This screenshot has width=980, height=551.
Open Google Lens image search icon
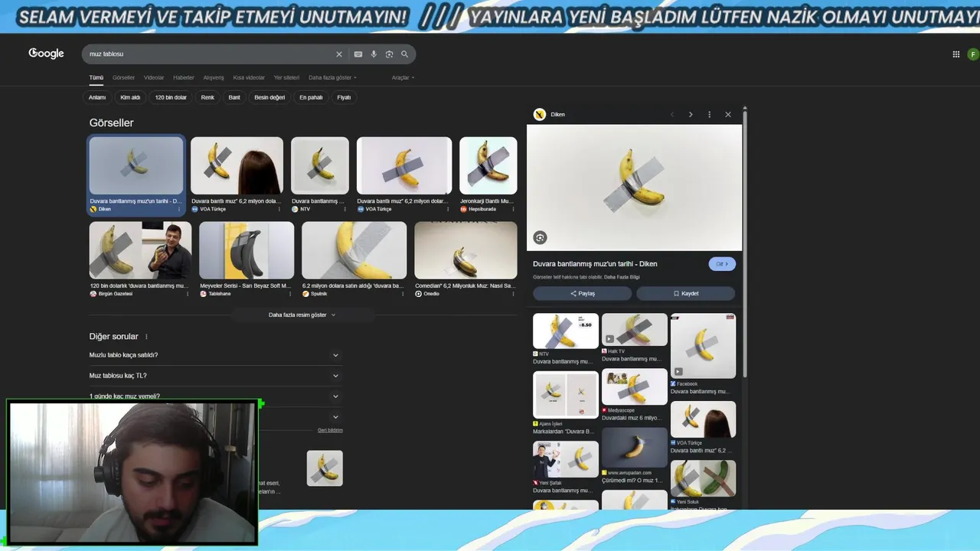pyautogui.click(x=389, y=54)
